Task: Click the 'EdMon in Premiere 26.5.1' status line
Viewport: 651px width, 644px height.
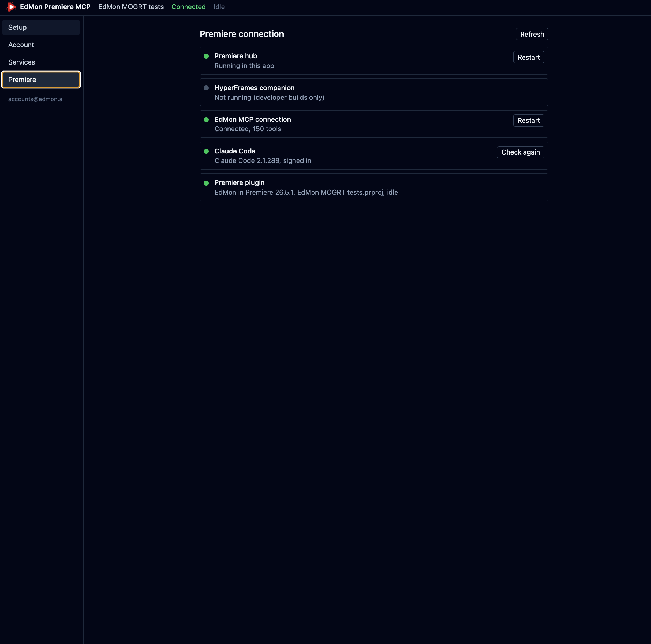Action: 306,192
